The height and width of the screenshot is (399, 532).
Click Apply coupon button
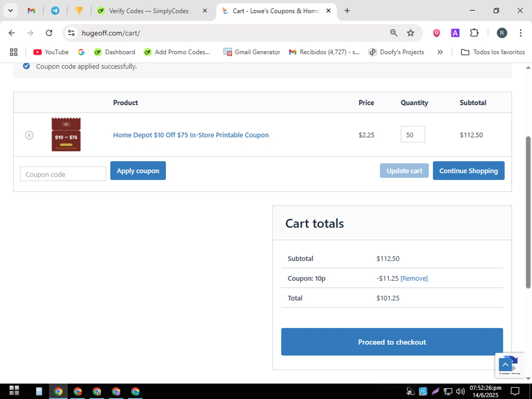(138, 171)
